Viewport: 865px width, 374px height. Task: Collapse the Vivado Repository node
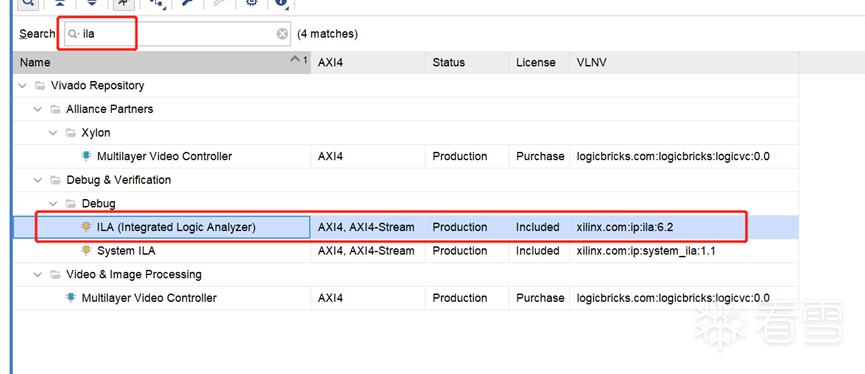click(x=23, y=86)
